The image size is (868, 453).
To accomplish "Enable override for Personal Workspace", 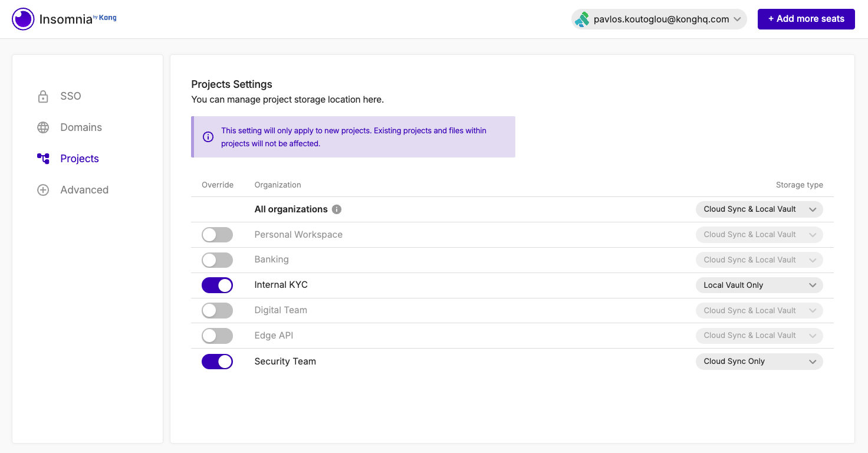I will [217, 235].
